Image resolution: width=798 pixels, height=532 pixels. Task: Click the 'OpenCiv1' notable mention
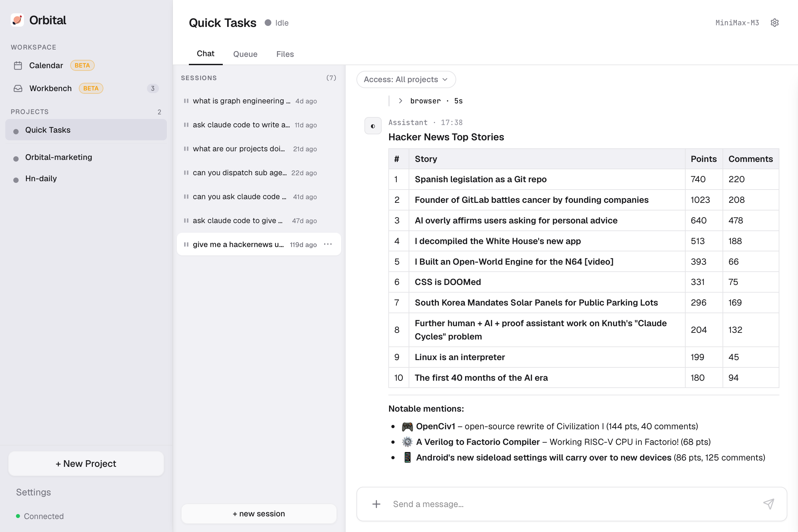[435, 426]
